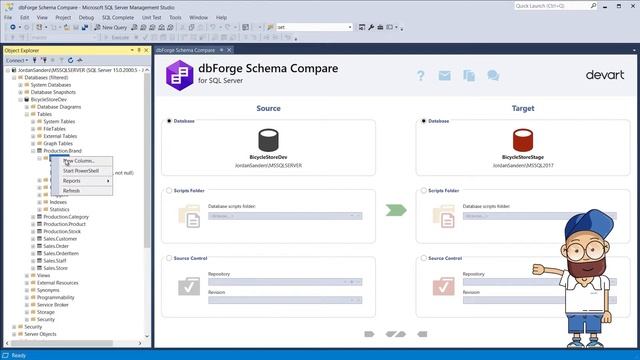Click the email envelope icon
The width and height of the screenshot is (640, 360).
(444, 75)
